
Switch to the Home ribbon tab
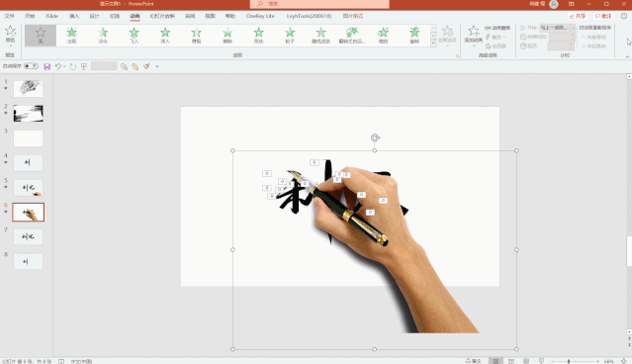30,16
